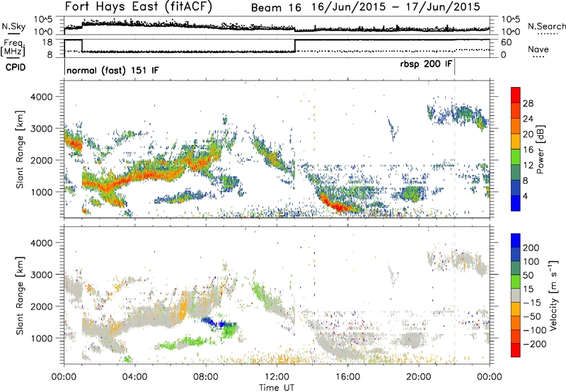Click the red top segment of Power colorbar

coord(516,95)
